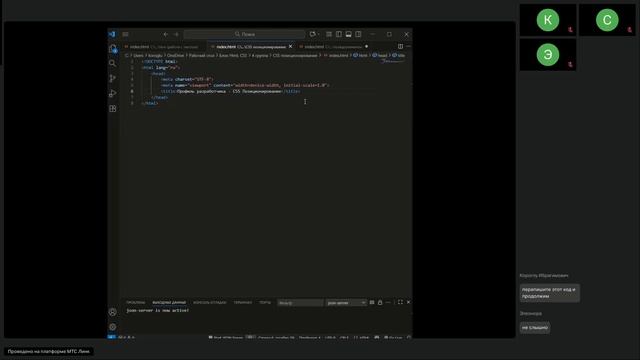Click the html lang code line
Image resolution: width=640 pixels, height=360 pixels.
161,68
